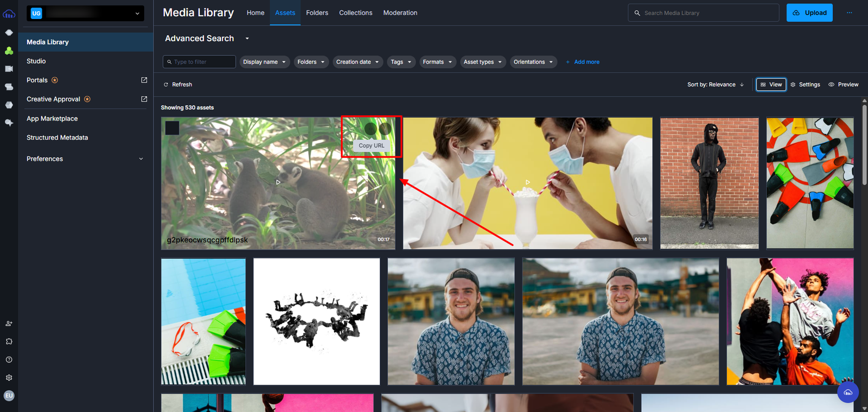Open the help question mark icon
The image size is (868, 412).
click(x=9, y=360)
